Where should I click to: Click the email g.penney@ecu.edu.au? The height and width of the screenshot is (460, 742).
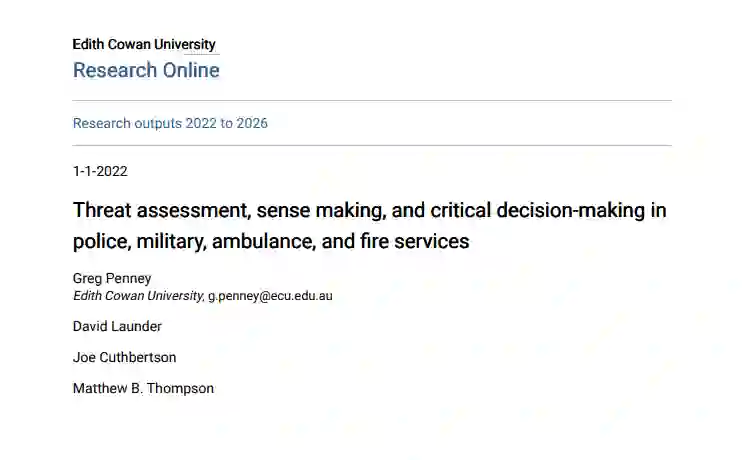pyautogui.click(x=270, y=296)
